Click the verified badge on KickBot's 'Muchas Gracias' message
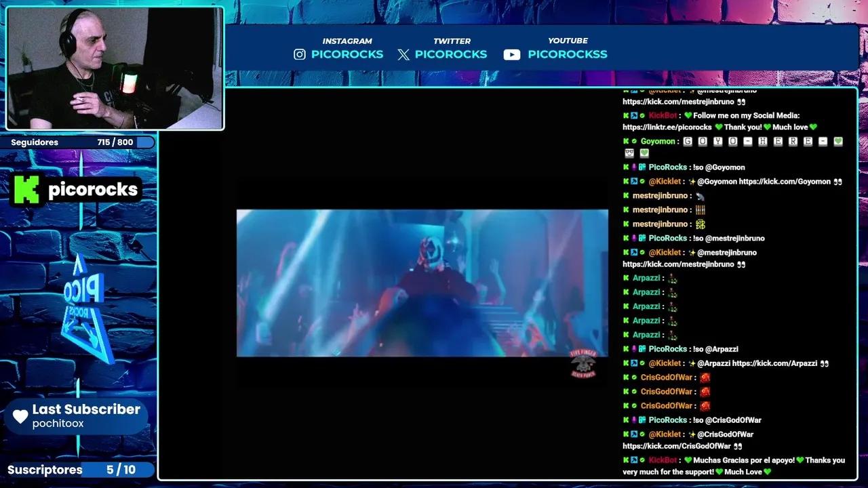Image resolution: width=868 pixels, height=488 pixels. click(642, 461)
